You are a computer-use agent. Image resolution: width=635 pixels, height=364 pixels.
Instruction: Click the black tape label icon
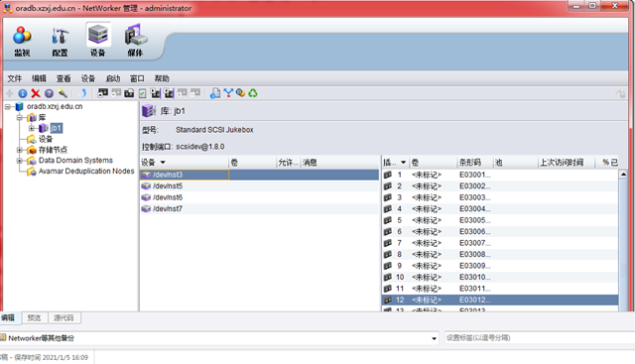(129, 93)
